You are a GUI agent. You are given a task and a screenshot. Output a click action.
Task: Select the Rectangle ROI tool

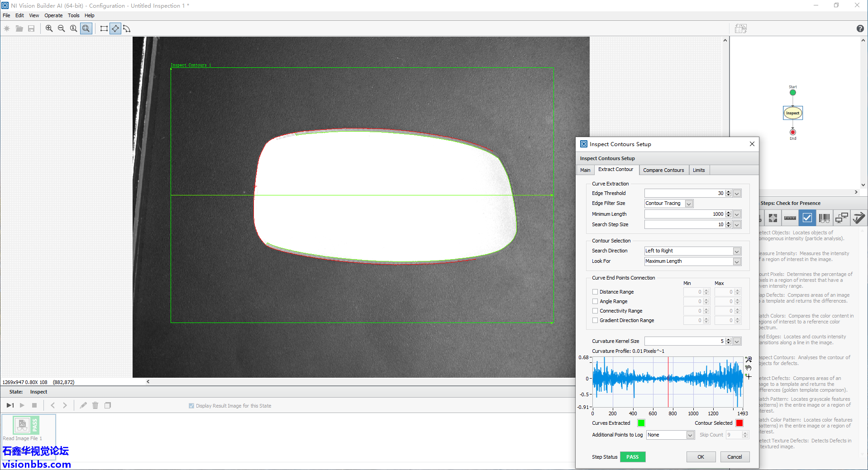104,28
